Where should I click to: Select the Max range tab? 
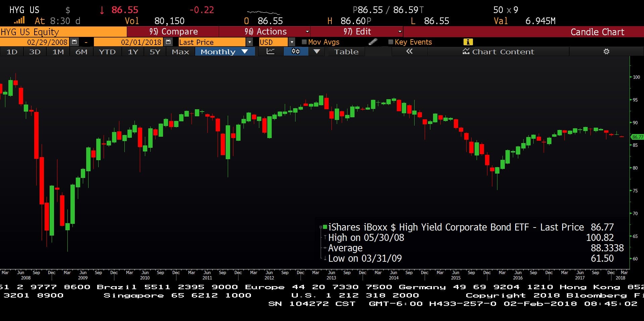180,52
